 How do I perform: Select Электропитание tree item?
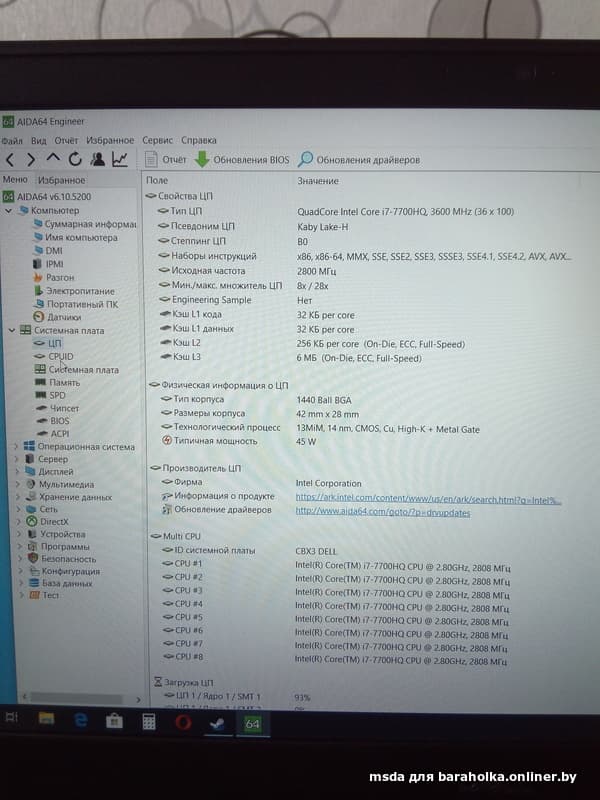click(x=74, y=291)
